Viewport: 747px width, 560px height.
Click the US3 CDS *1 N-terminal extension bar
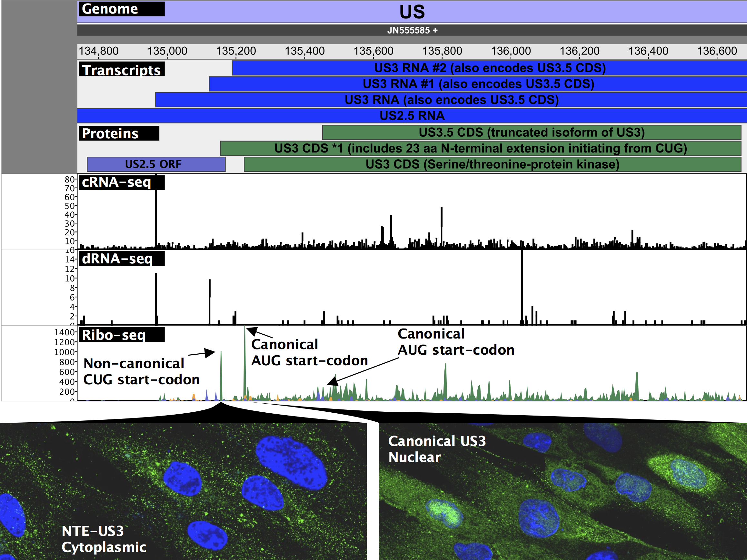480,149
